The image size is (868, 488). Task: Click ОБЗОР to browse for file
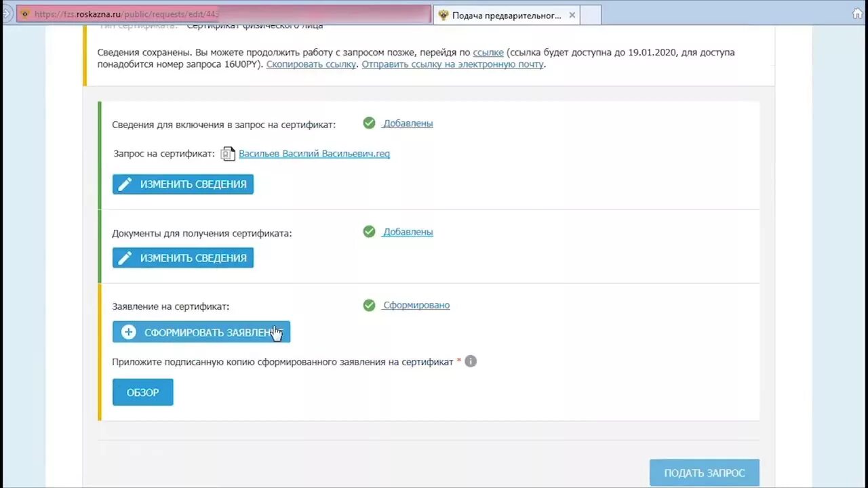tap(143, 392)
